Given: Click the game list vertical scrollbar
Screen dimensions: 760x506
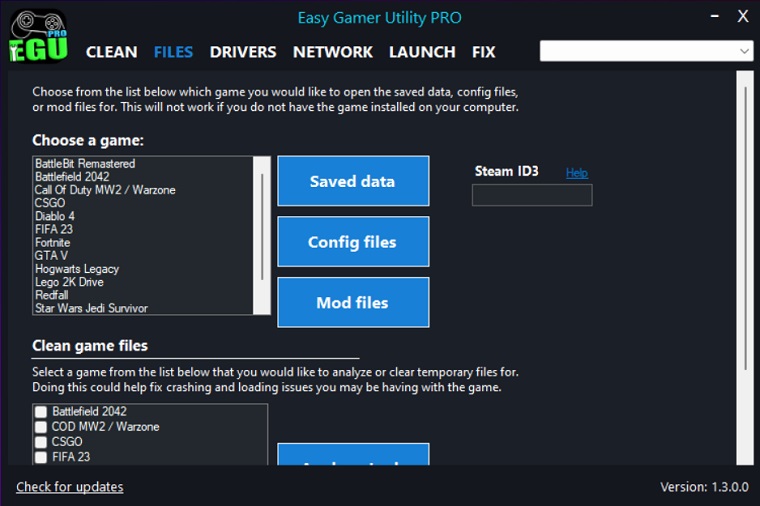Looking at the screenshot, I should pos(262,235).
